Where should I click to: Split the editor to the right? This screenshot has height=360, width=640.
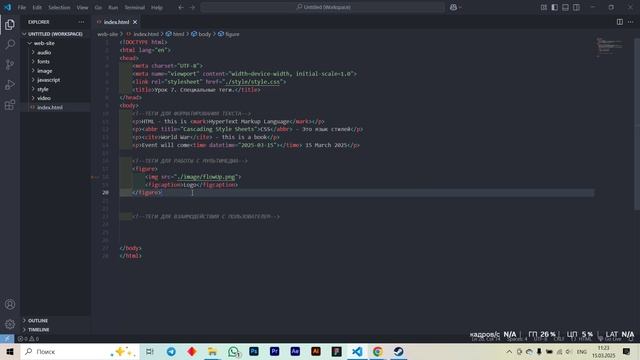pyautogui.click(x=620, y=22)
